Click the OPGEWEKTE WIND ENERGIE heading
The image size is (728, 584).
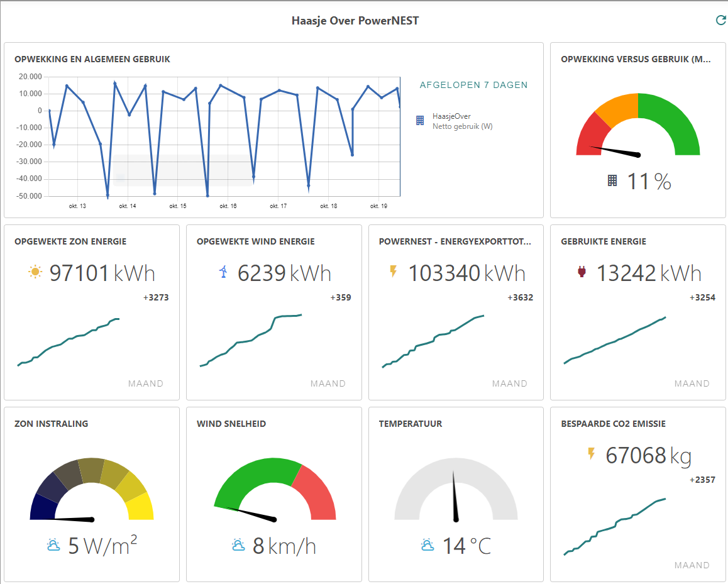pyautogui.click(x=256, y=241)
